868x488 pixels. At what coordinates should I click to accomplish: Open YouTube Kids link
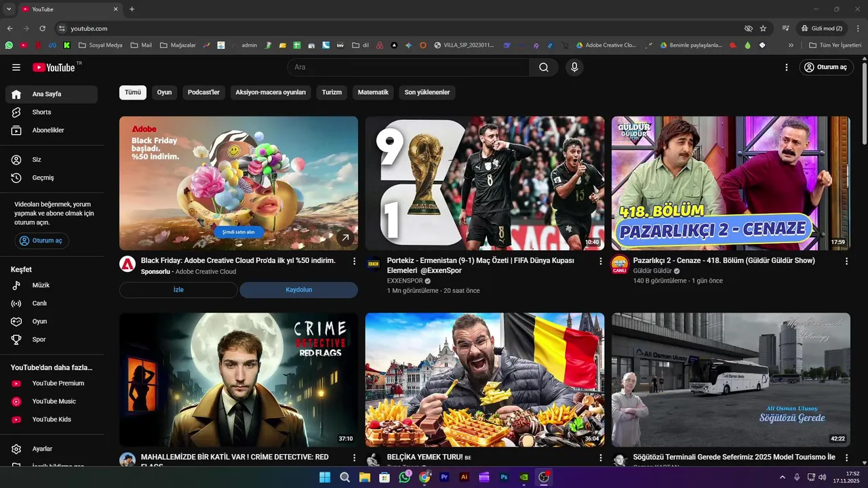point(52,420)
